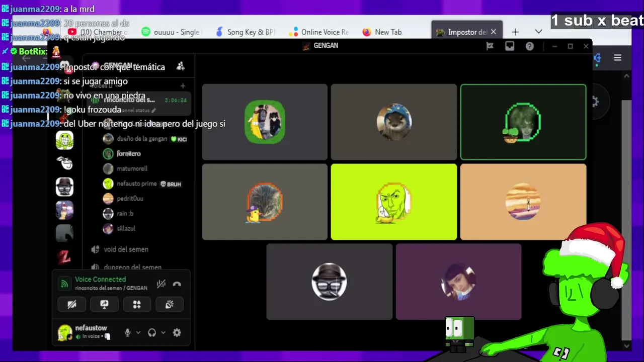Open the Discord help icon

coord(530,46)
